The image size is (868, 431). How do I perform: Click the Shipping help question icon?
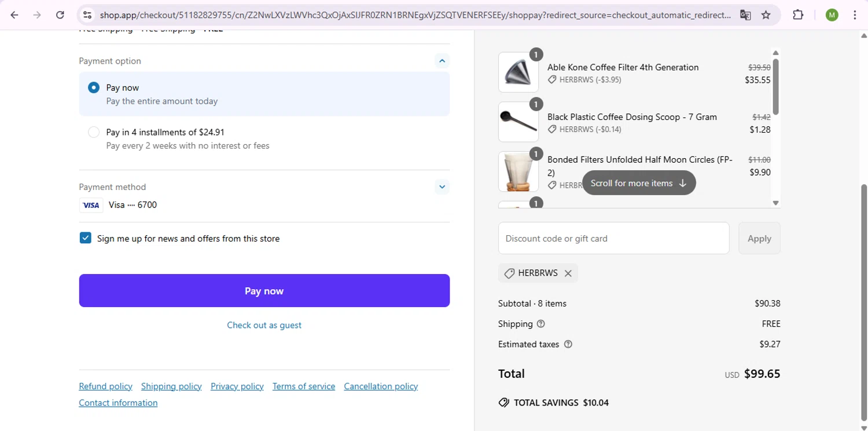[x=541, y=324]
